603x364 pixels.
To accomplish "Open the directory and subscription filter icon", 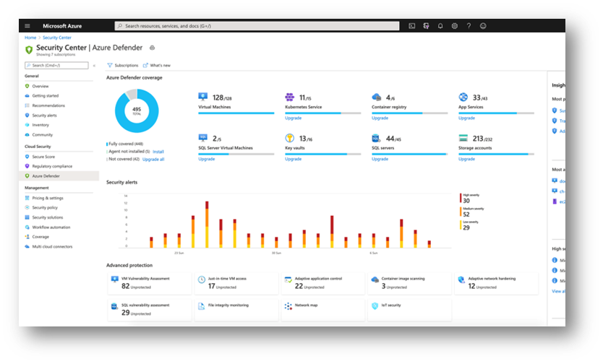I will (426, 26).
